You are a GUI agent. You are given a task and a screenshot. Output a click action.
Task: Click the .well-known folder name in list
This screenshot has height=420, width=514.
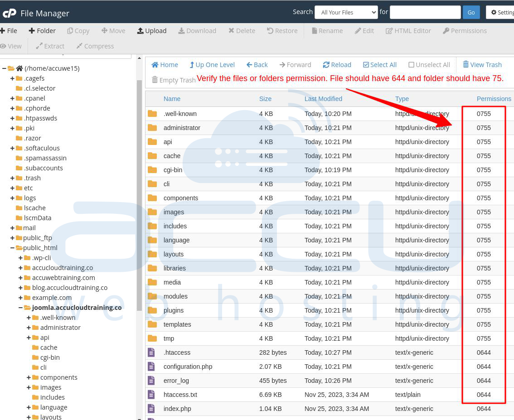pyautogui.click(x=180, y=114)
